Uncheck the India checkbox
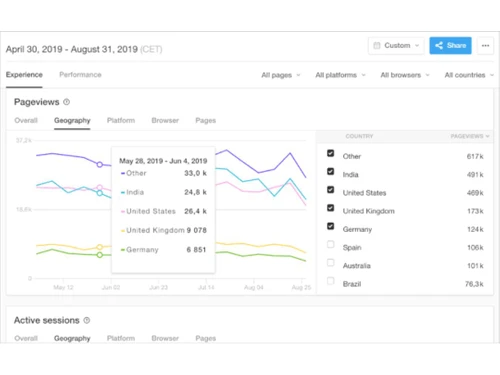 330,171
